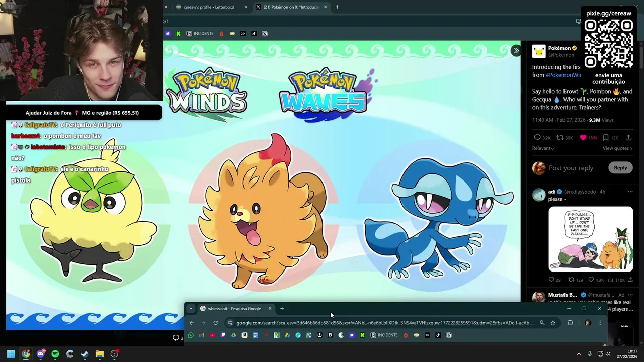Image resolution: width=644 pixels, height=362 pixels.
Task: Click the Post your reply field
Action: tap(571, 168)
